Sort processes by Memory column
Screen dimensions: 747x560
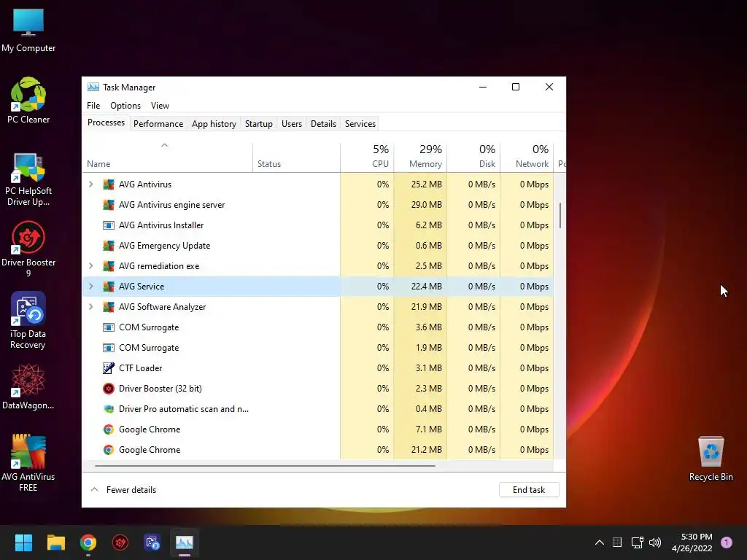pos(420,157)
